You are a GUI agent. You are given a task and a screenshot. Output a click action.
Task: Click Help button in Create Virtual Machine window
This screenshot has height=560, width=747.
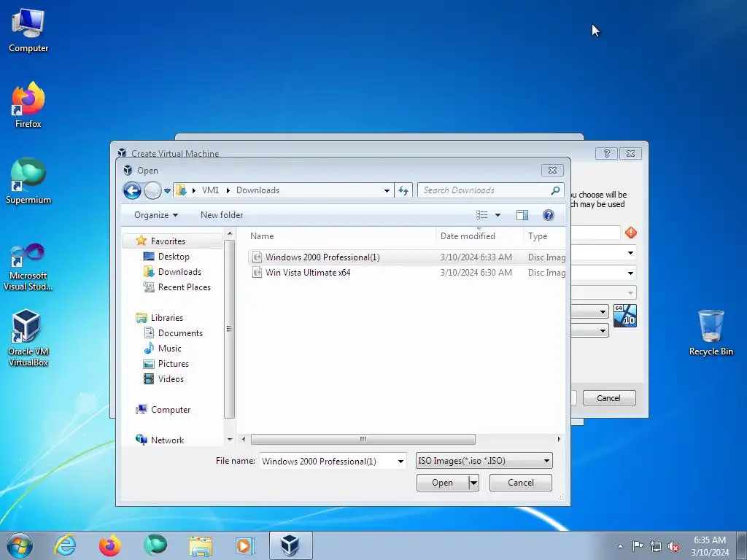[606, 153]
